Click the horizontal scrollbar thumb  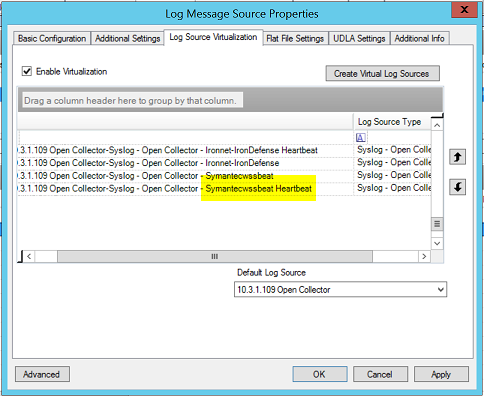(x=215, y=256)
